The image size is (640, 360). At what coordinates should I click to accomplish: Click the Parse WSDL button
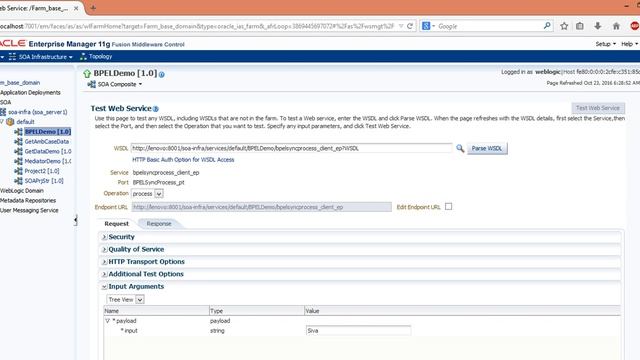[x=487, y=148]
